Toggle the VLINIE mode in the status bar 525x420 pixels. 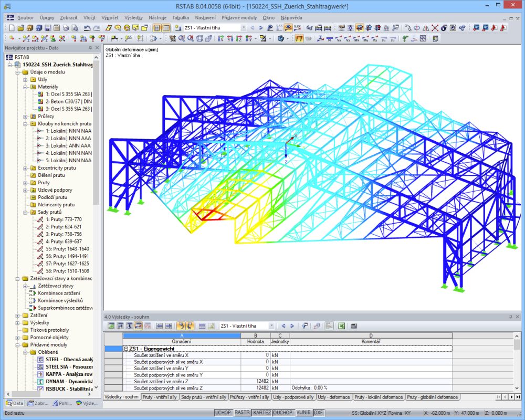(x=303, y=413)
